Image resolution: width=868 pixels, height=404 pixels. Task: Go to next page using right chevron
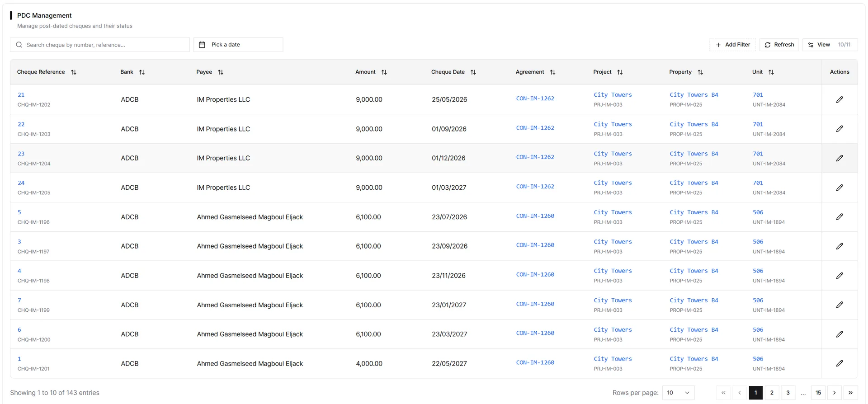pos(835,393)
